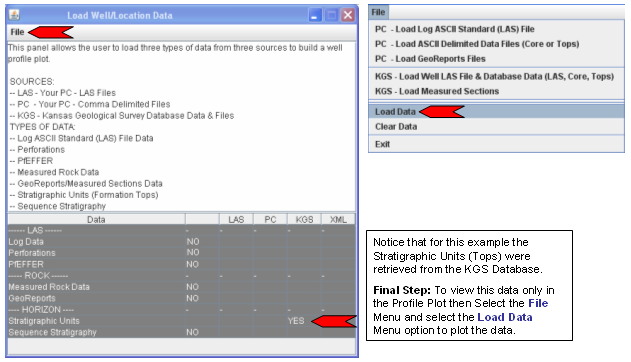Click the disabled maximize button

[332, 15]
